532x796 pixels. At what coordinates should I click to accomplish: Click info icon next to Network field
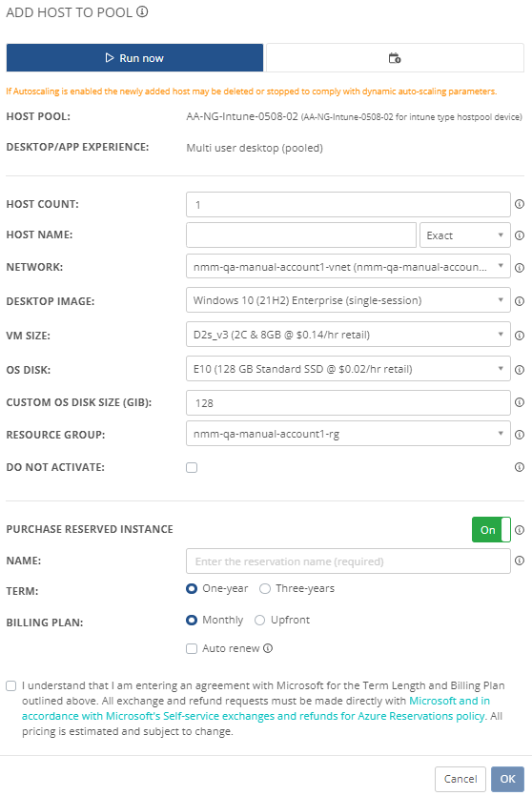tap(520, 268)
